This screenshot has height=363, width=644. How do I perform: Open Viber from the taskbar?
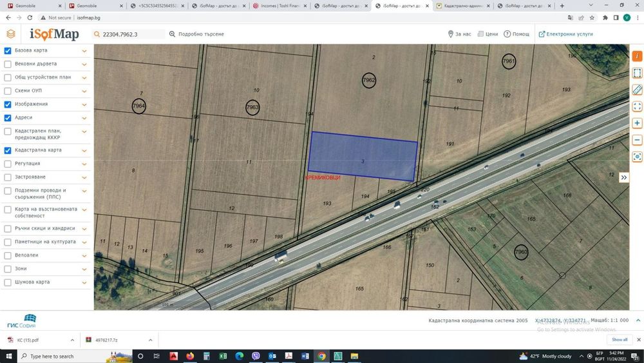click(256, 356)
